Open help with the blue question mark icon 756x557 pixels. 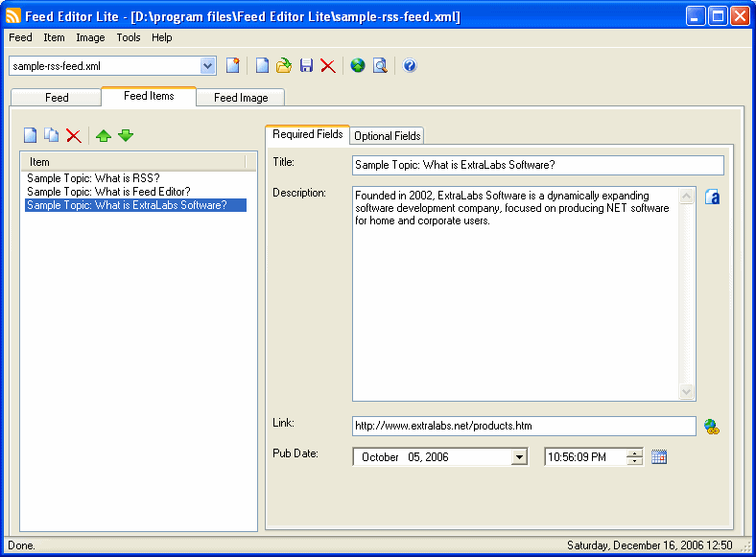coord(410,65)
